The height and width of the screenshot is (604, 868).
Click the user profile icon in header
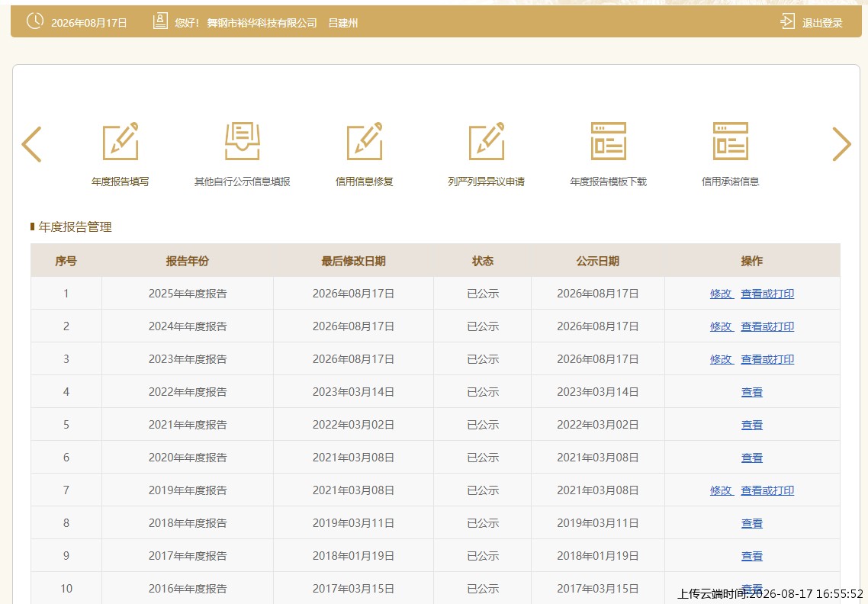point(160,21)
